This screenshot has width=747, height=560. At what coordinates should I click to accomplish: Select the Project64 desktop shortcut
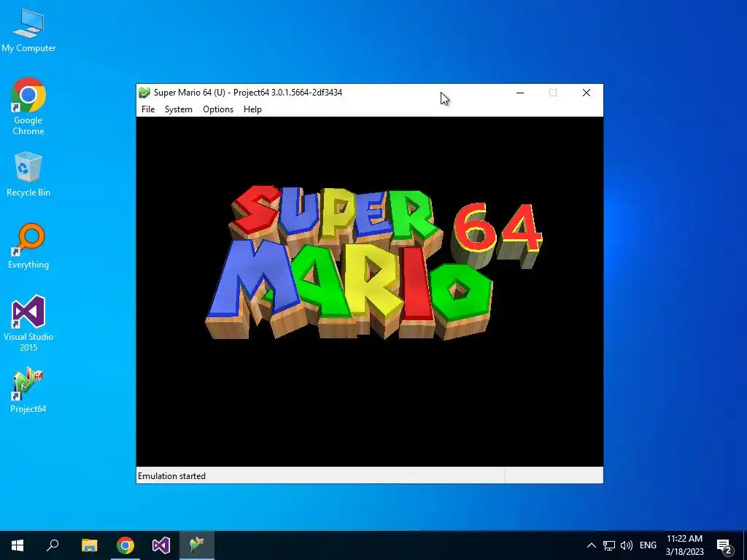point(28,391)
